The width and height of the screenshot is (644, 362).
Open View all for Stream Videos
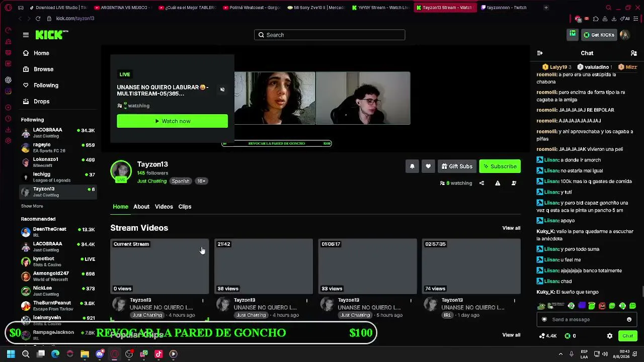click(x=511, y=228)
